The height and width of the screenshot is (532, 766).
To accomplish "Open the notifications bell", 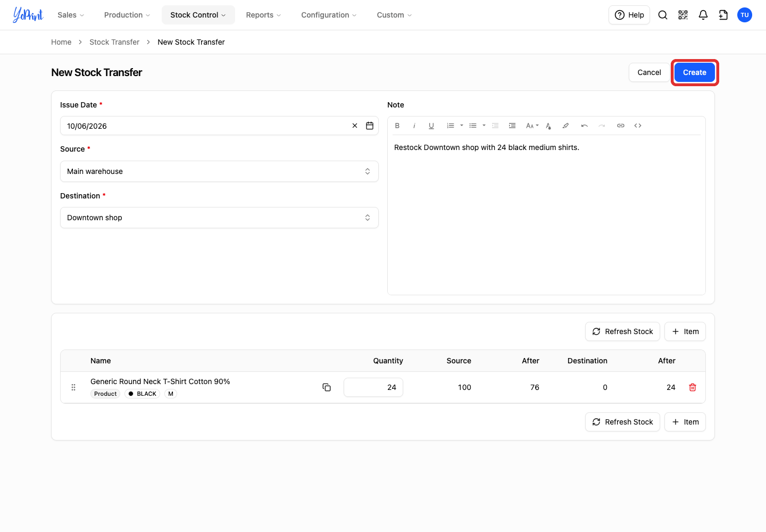I will (x=703, y=15).
